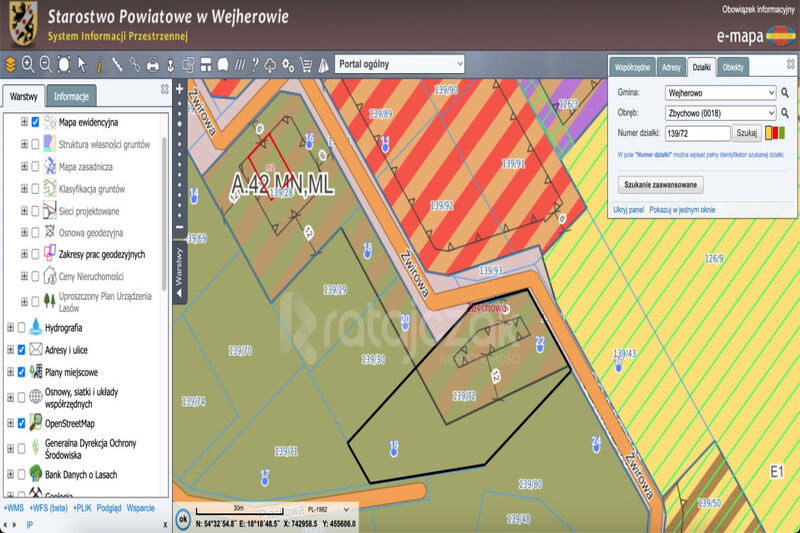Expand the Hydrografia layer group

point(11,327)
